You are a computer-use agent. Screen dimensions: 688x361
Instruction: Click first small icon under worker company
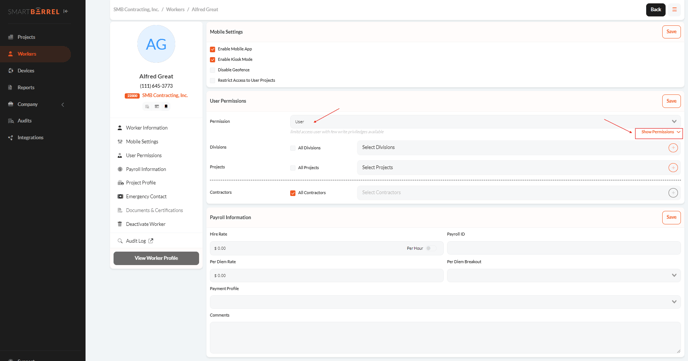[x=147, y=107]
